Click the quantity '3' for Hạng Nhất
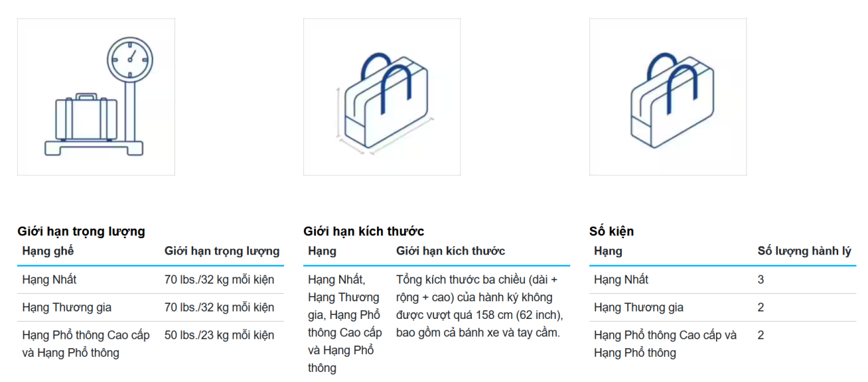The width and height of the screenshot is (868, 382). (x=761, y=280)
